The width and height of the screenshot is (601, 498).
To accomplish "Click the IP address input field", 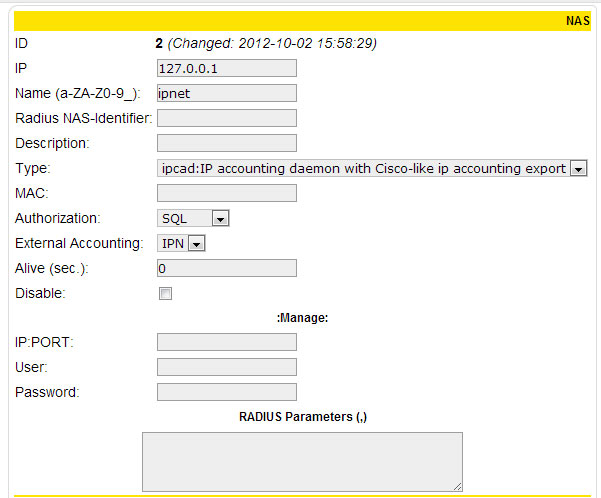I will (x=227, y=68).
